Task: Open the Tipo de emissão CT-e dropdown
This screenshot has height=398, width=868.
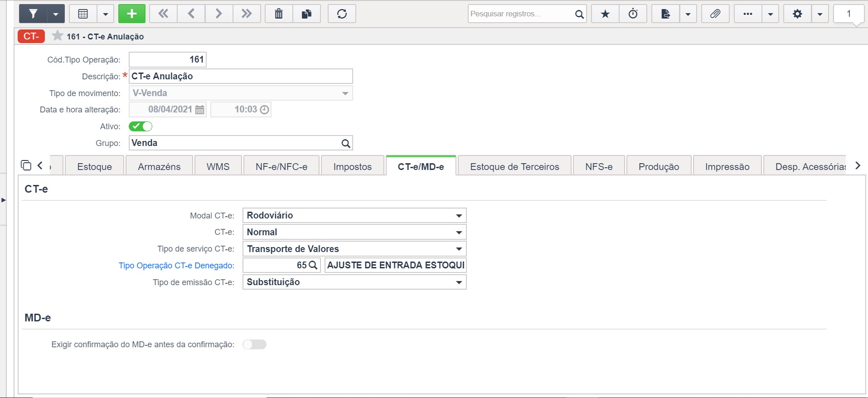Action: pos(354,282)
